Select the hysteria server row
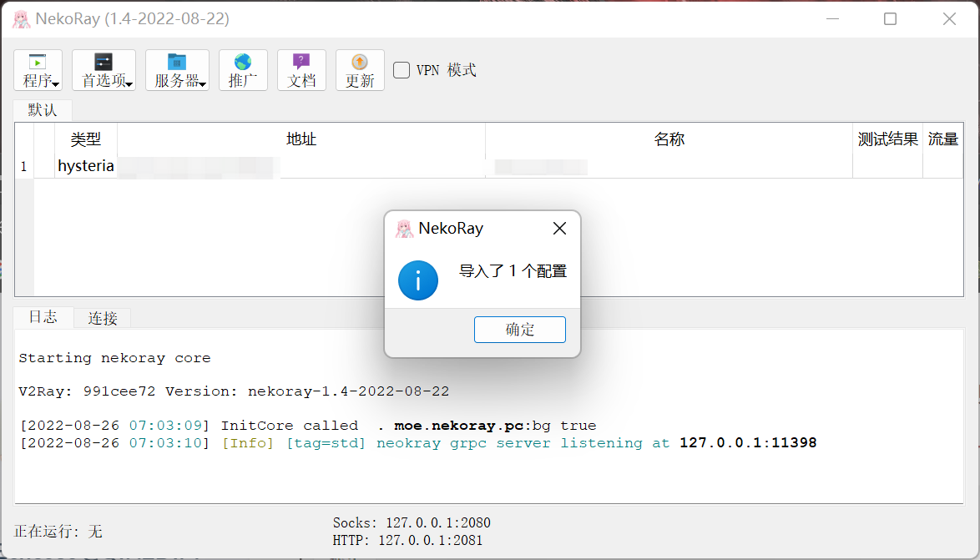Screen dimensions: 980x560 tap(86, 166)
